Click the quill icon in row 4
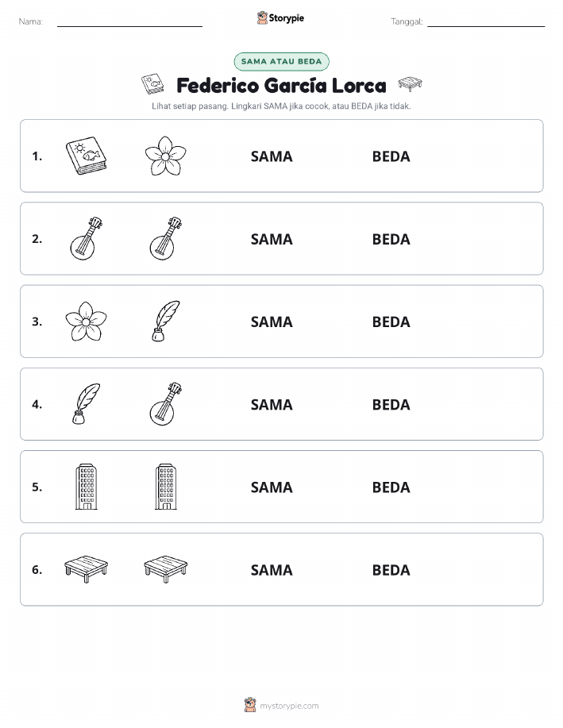 [86, 403]
